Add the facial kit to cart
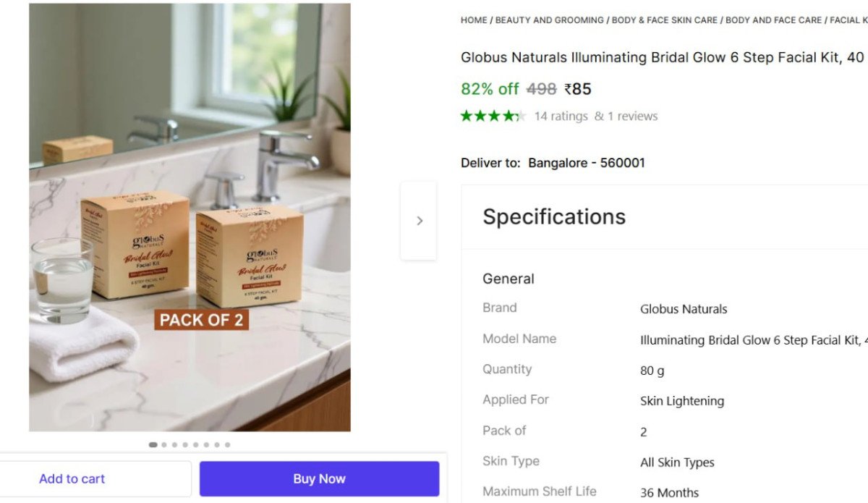Image resolution: width=868 pixels, height=503 pixels. pos(72,479)
